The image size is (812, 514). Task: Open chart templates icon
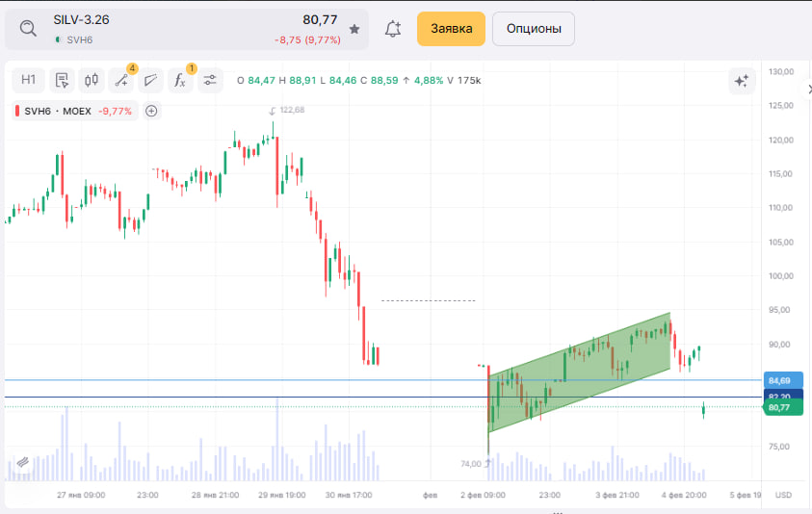coord(62,81)
